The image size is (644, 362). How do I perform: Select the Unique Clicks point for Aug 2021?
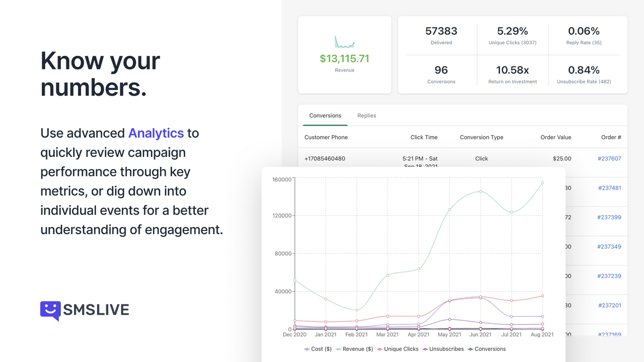click(x=542, y=296)
